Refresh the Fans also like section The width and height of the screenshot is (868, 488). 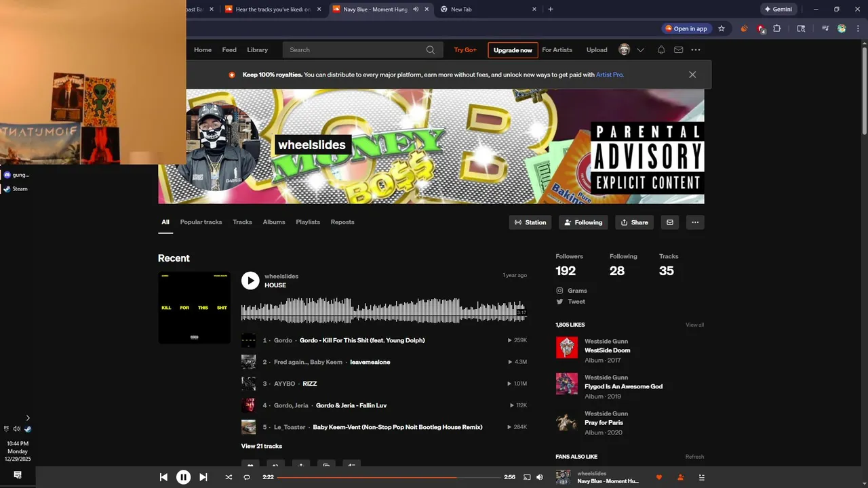coord(694,457)
